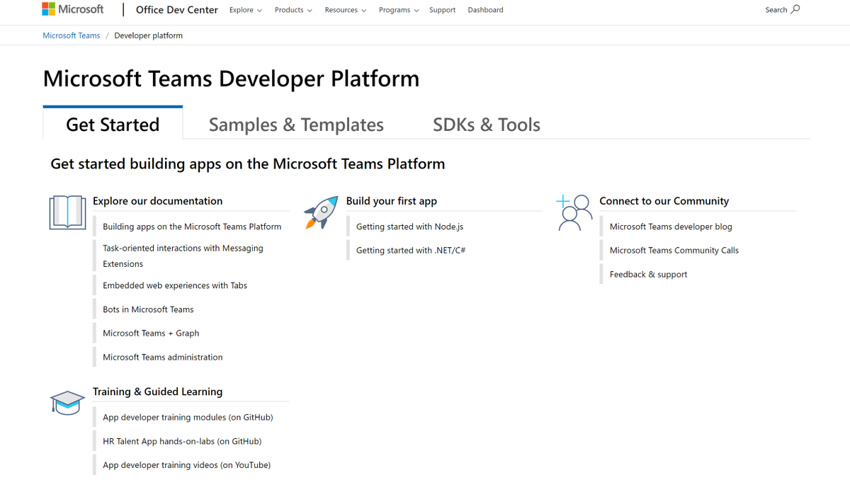
Task: Open Getting started with Node.js
Action: [409, 227]
